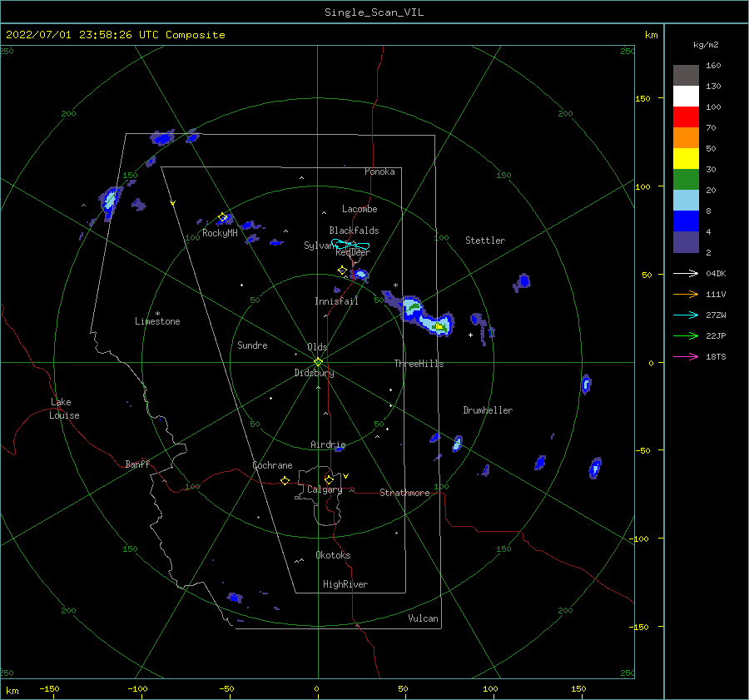
Task: Click the Single_Scan_VIL title text
Action: (x=374, y=12)
